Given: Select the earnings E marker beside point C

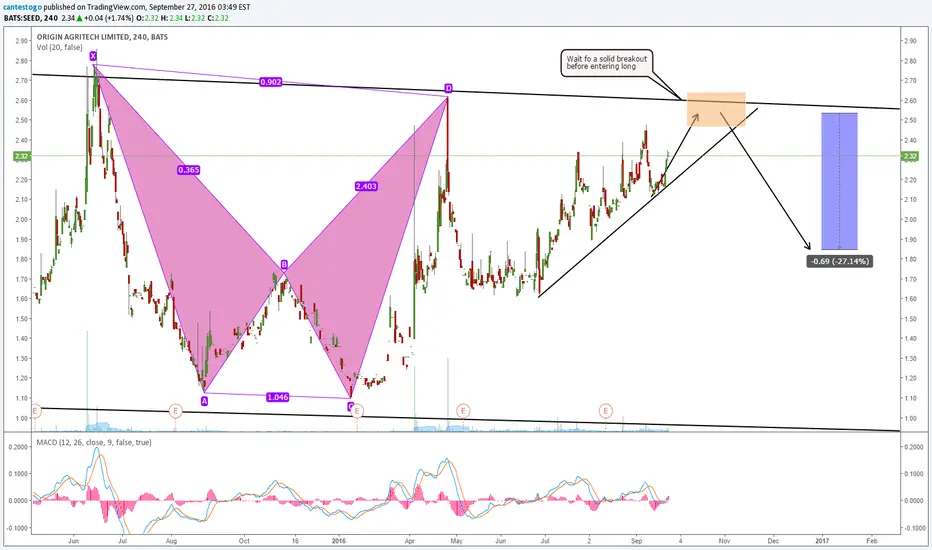Looking at the screenshot, I should click(357, 411).
